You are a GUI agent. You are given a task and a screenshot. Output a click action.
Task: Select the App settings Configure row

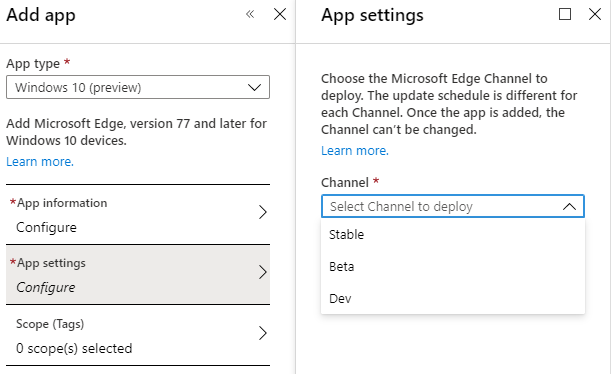[x=138, y=275]
